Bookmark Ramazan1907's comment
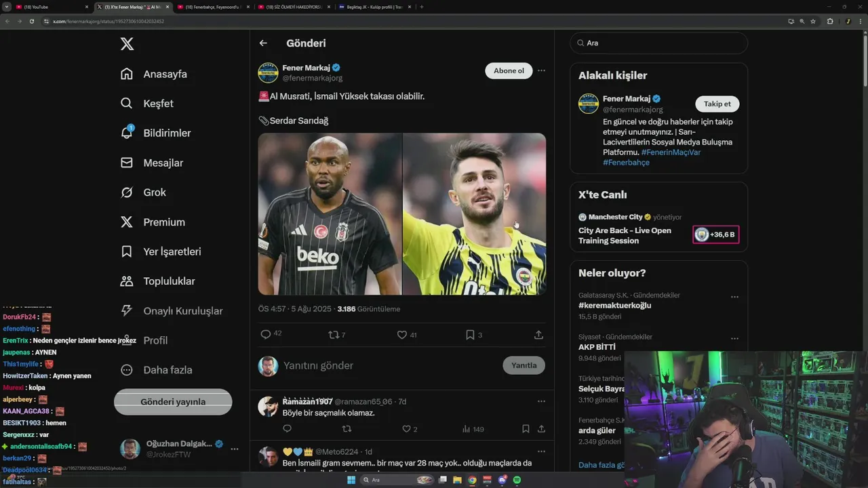Screen dimensions: 868x488 click(x=526, y=428)
